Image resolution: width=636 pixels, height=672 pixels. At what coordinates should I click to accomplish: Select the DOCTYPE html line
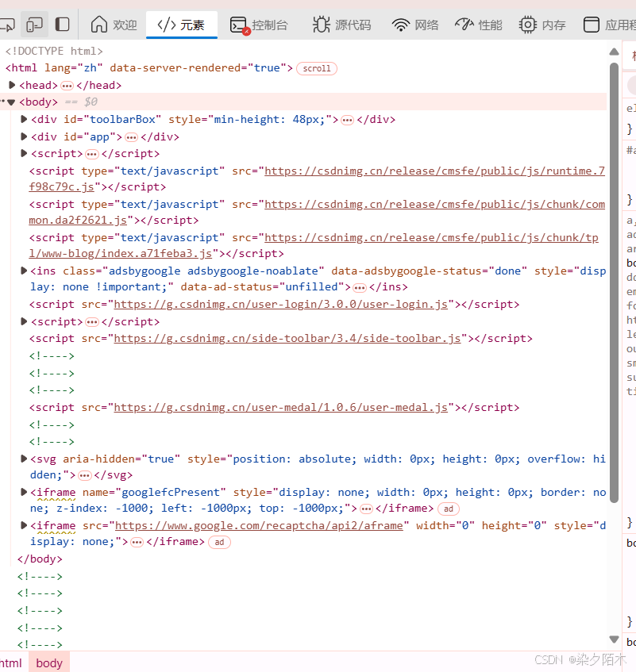[54, 51]
